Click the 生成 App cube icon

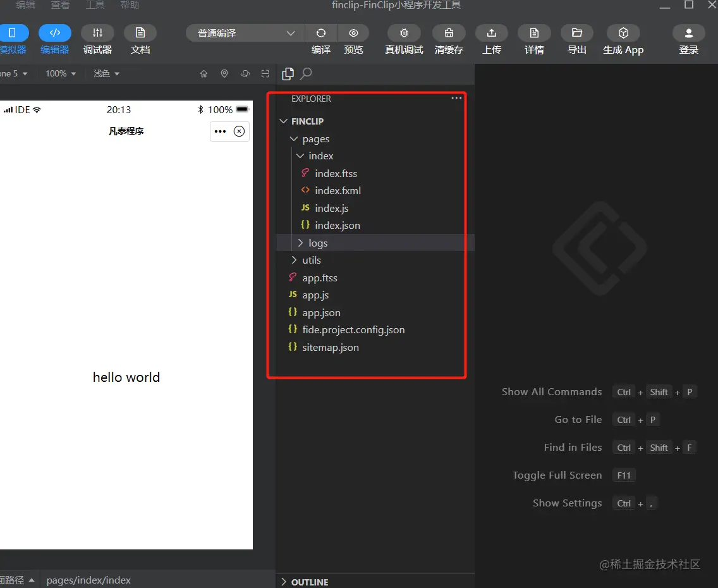click(x=623, y=33)
